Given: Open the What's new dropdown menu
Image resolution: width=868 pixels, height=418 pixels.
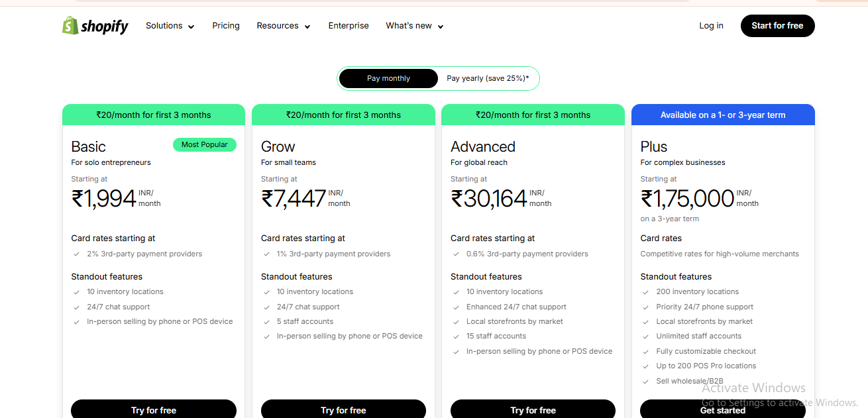Looking at the screenshot, I should tap(414, 26).
